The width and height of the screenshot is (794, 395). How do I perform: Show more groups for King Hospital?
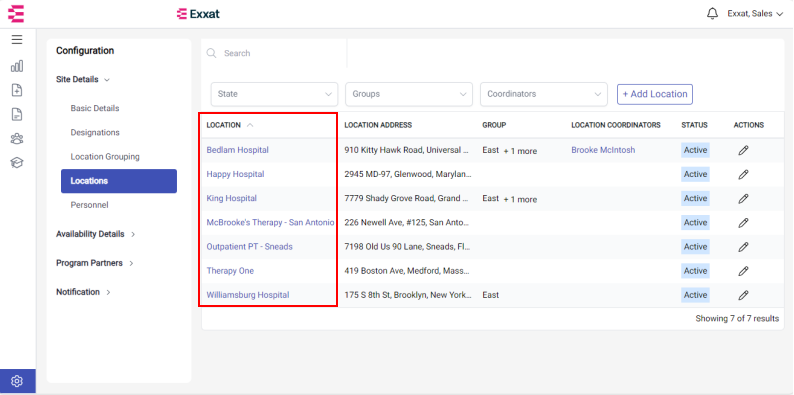point(520,200)
